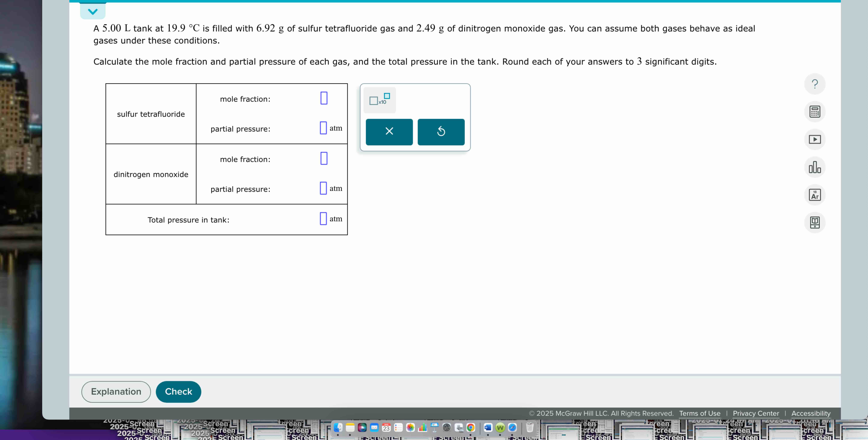Screen dimensions: 868x440
Task: Click total pressure in tank input
Action: click(x=323, y=219)
